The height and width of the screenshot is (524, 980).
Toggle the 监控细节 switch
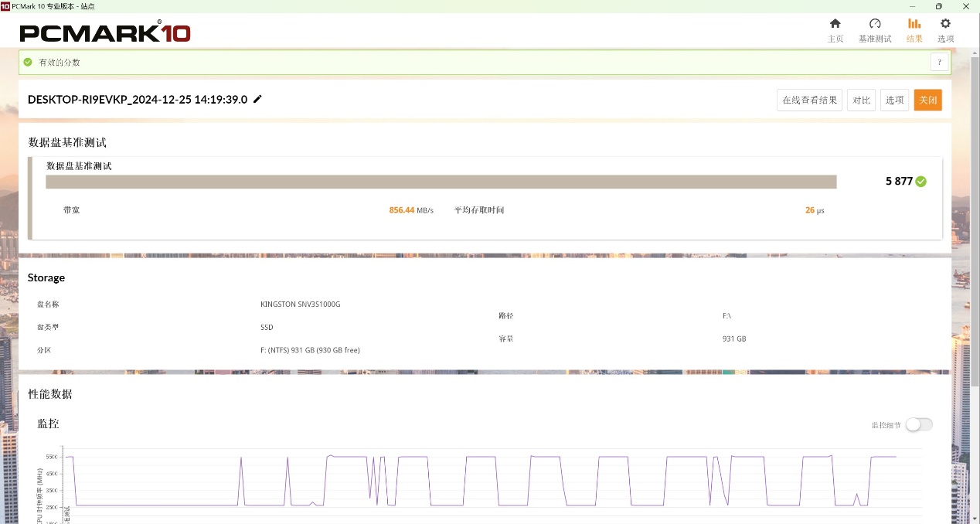click(x=919, y=424)
